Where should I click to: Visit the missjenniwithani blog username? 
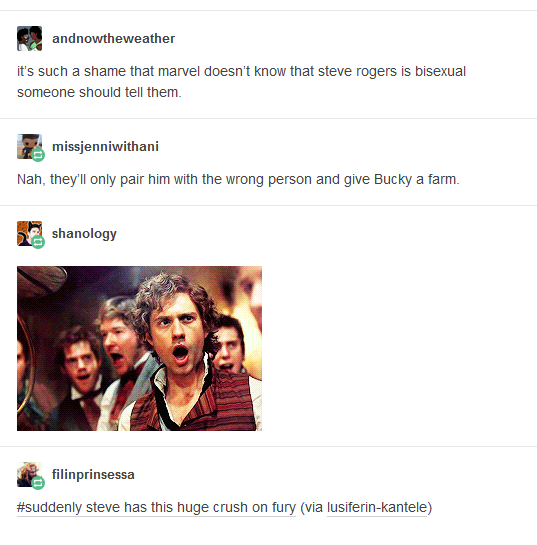coord(105,147)
